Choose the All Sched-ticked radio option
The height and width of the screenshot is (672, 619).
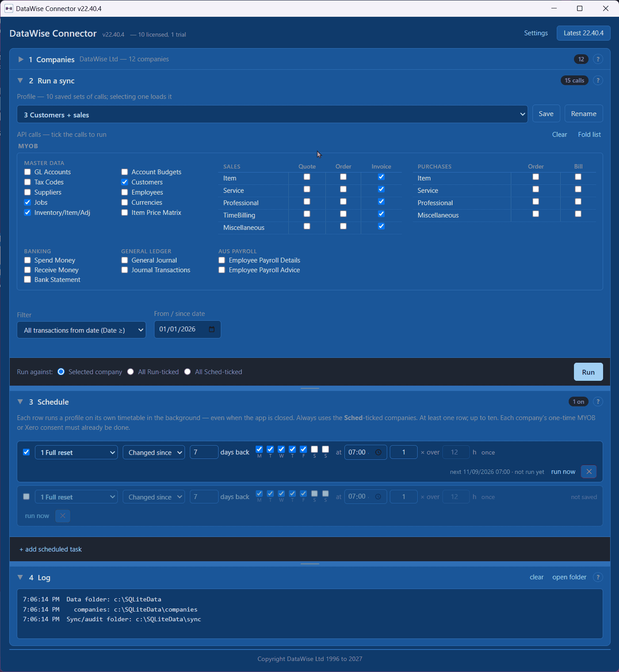[187, 372]
